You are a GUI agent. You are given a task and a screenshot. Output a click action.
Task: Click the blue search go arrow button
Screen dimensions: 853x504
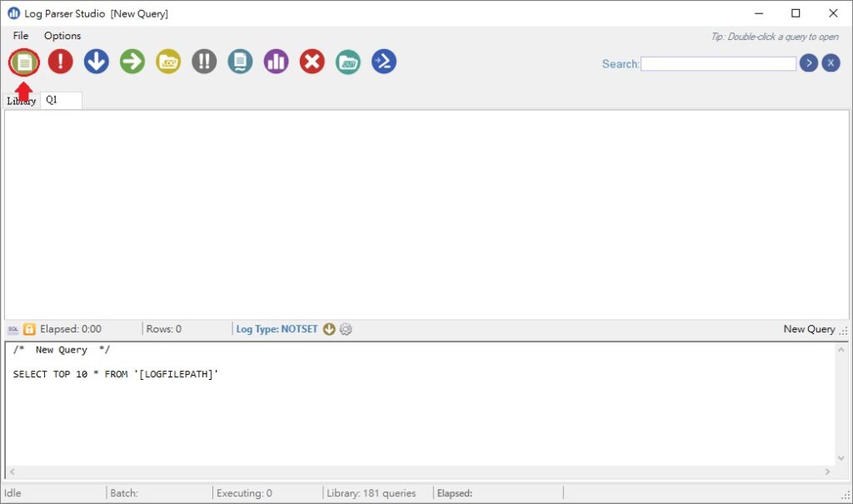click(x=808, y=63)
